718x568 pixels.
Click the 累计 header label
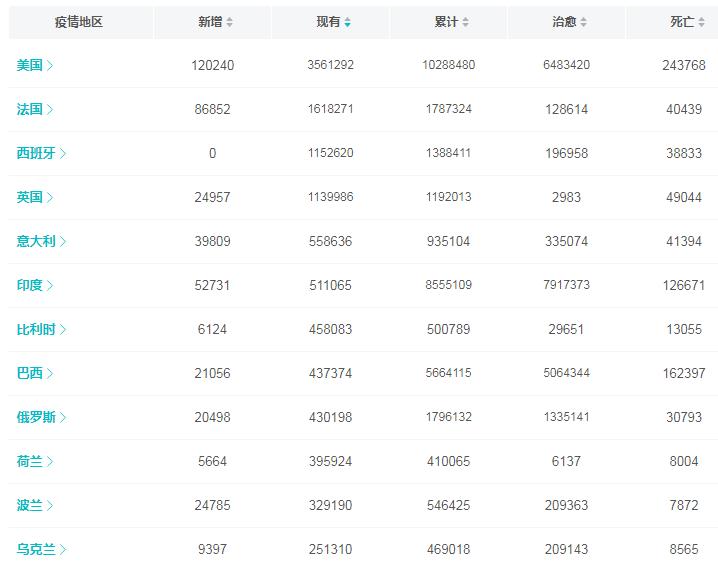tap(446, 22)
